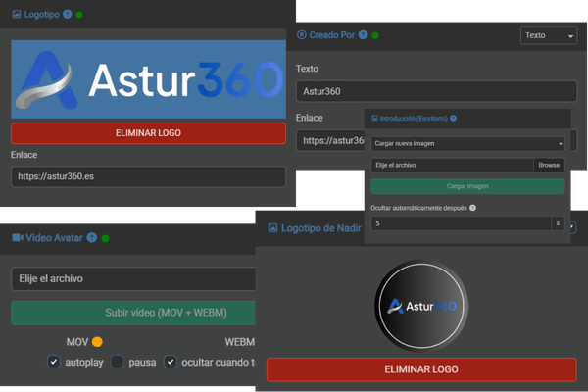Click the green status dot beside Video Avatar
588x392 pixels.
(x=106, y=238)
